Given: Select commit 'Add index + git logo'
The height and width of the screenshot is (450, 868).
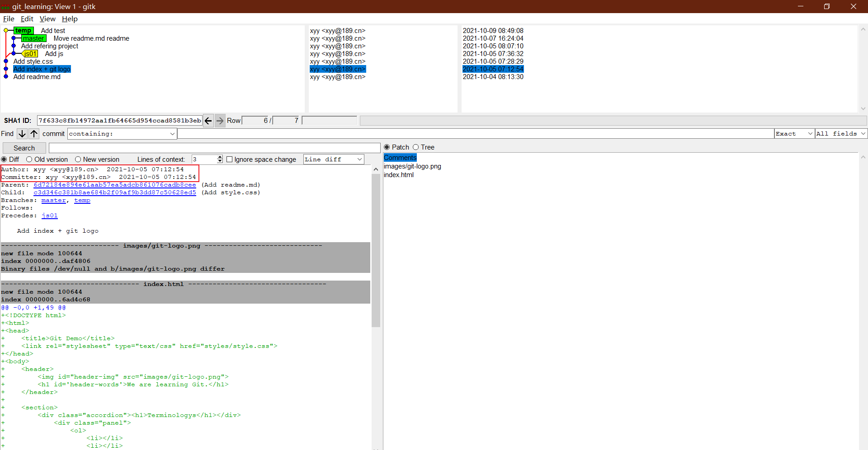Looking at the screenshot, I should point(42,69).
